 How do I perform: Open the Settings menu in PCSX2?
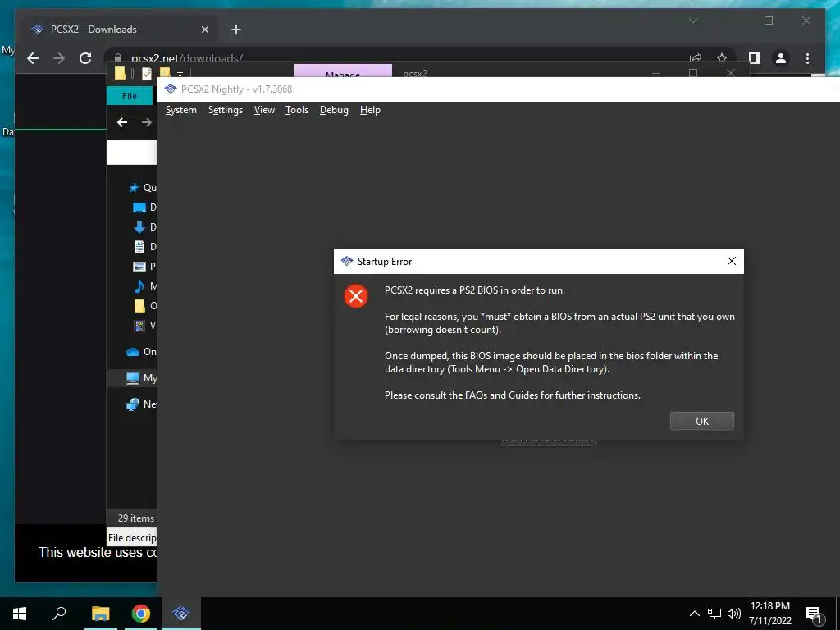(226, 111)
